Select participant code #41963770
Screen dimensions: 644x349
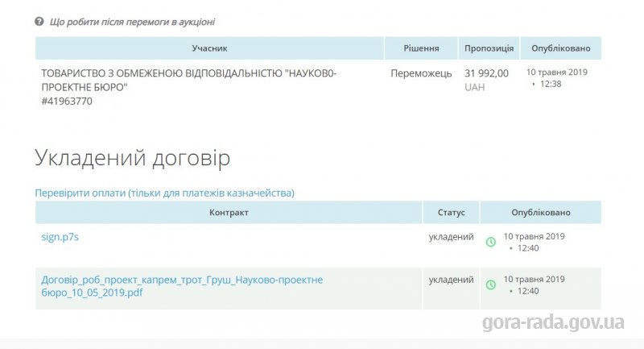(x=67, y=101)
